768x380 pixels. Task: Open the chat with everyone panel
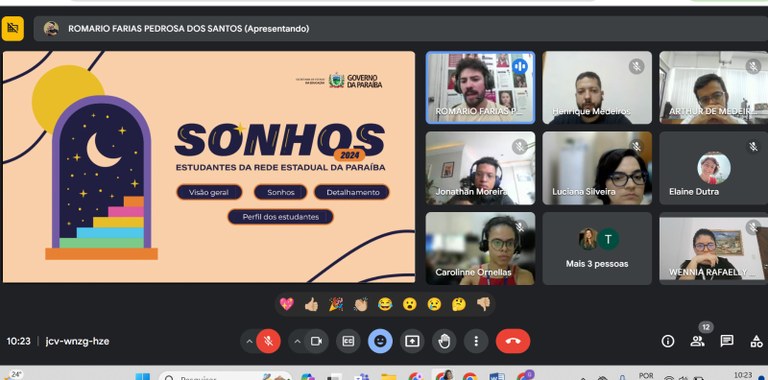click(727, 341)
